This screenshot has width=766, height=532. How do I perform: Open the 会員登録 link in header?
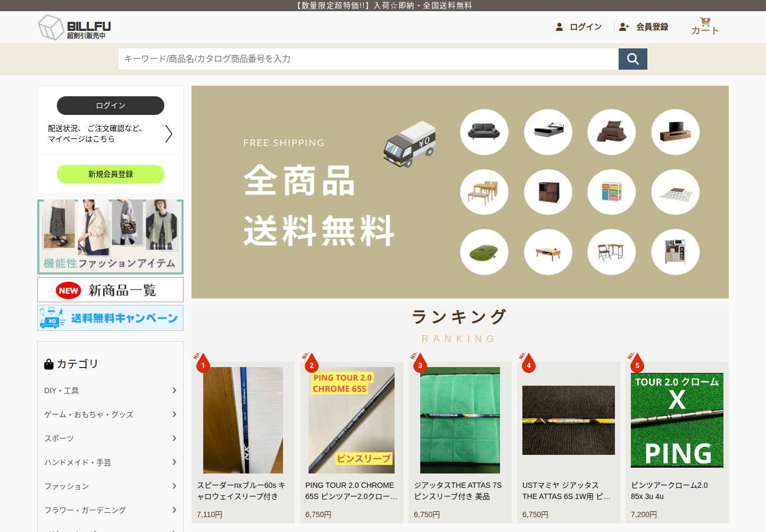tap(652, 27)
